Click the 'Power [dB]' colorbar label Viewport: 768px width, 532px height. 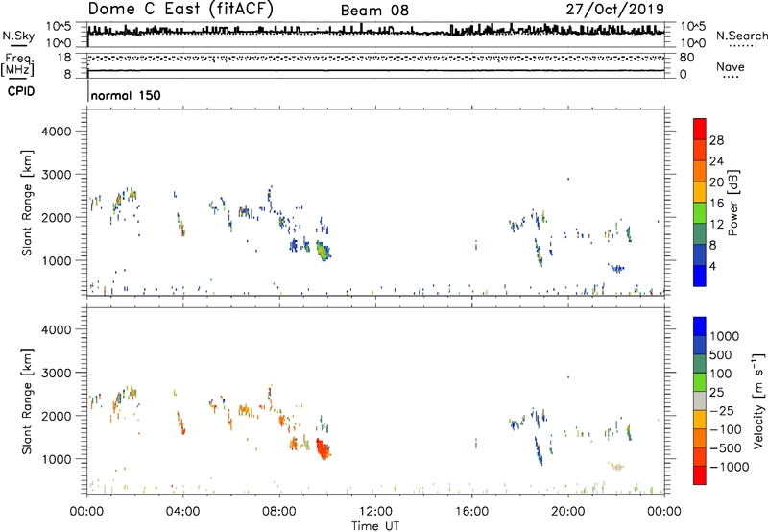click(732, 203)
